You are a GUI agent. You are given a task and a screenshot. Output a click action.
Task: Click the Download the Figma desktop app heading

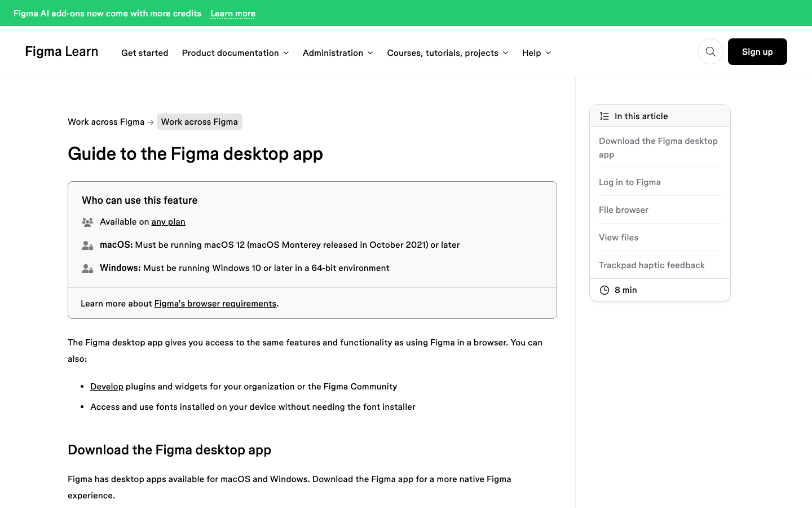point(169,450)
